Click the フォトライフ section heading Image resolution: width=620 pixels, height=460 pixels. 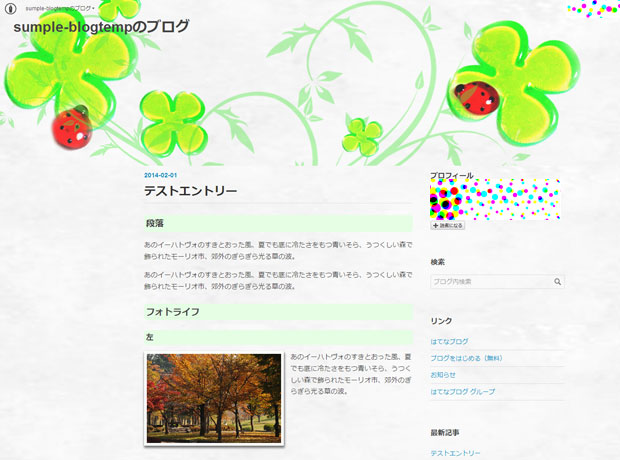[x=172, y=312]
